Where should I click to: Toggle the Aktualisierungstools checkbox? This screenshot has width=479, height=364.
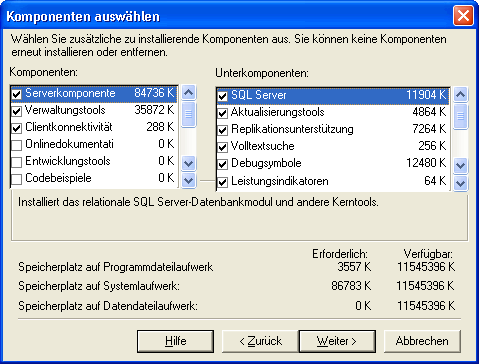[223, 113]
